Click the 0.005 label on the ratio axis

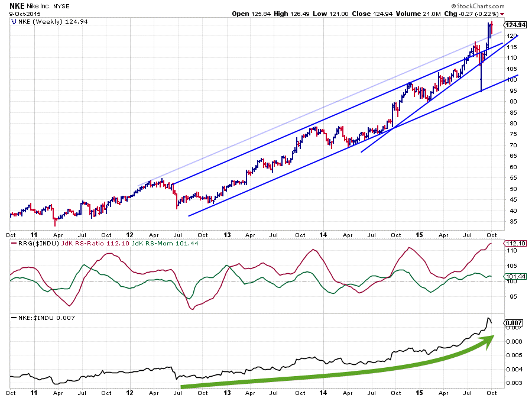(x=514, y=355)
